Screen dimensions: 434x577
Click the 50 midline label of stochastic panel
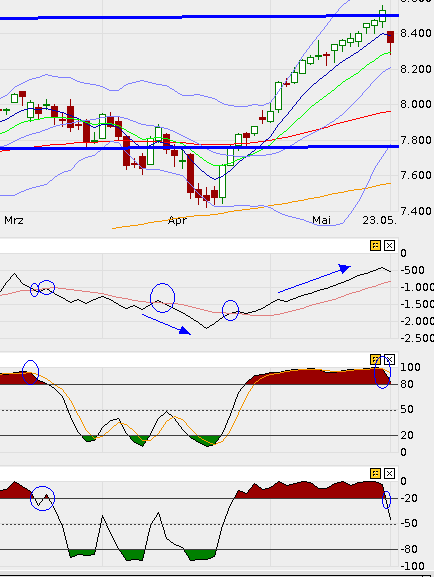coord(407,409)
